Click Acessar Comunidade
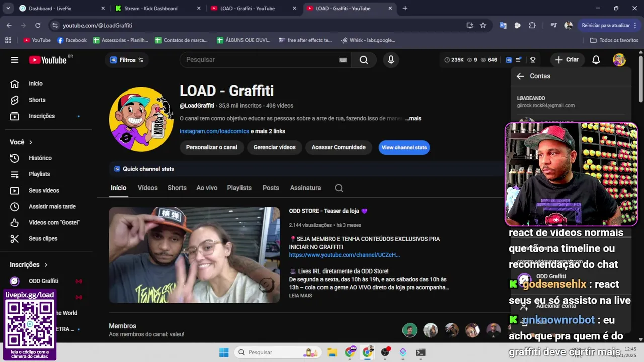 pos(339,147)
